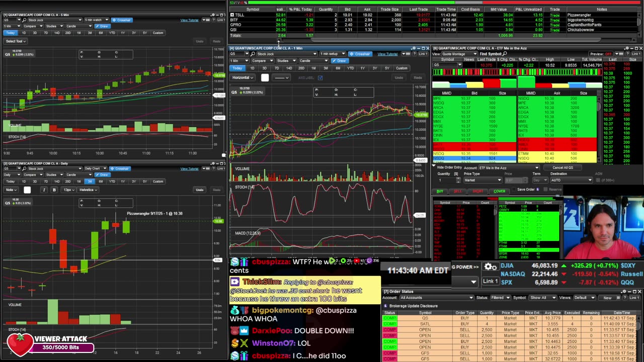Click layout menu icon in 5 Min chart header
Image resolution: width=644 pixels, height=362 pixels.
point(206,20)
